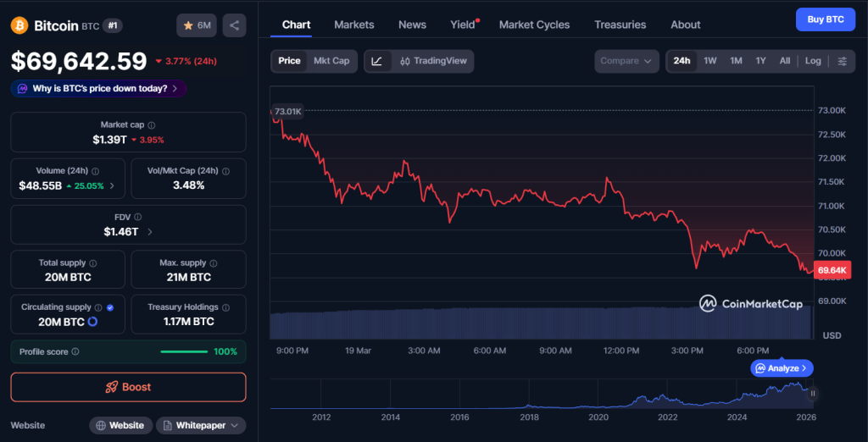868x442 pixels.
Task: Open chart settings sliders icon
Action: pos(842,61)
